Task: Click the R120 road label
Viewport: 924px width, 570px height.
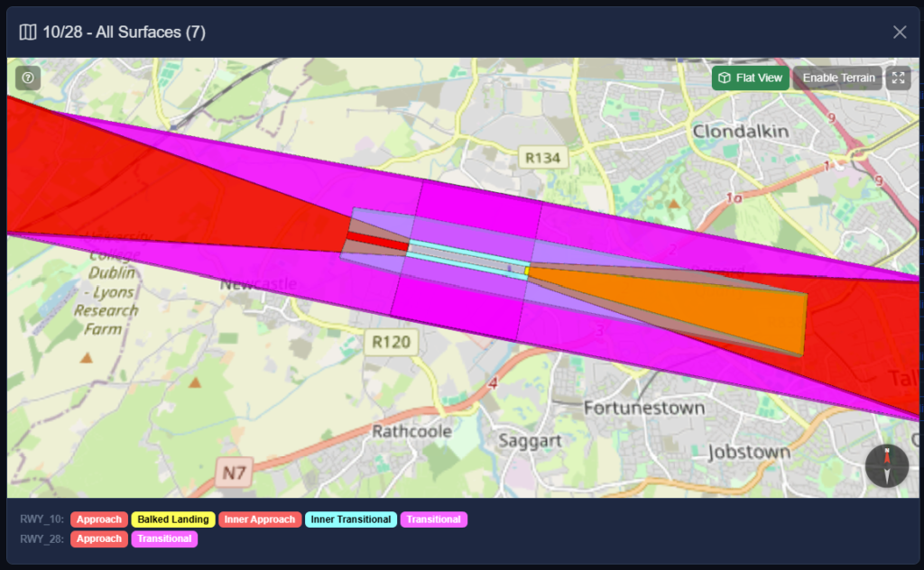Action: (x=392, y=342)
